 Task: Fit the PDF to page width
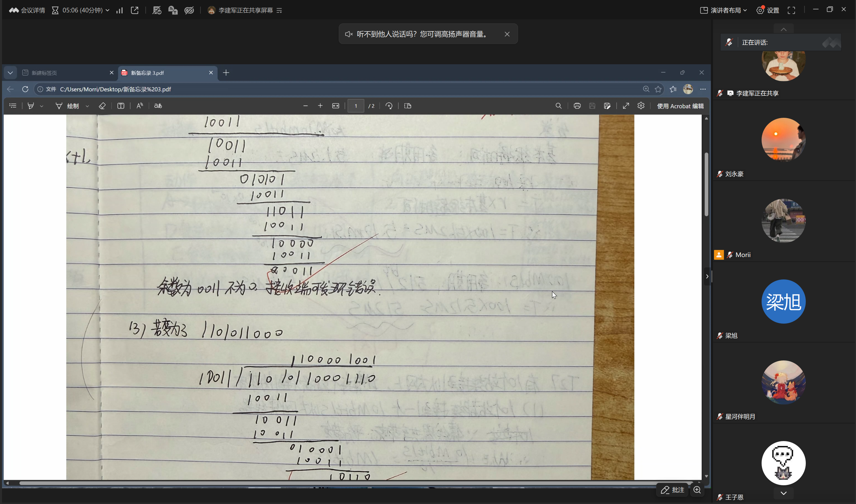pos(336,106)
